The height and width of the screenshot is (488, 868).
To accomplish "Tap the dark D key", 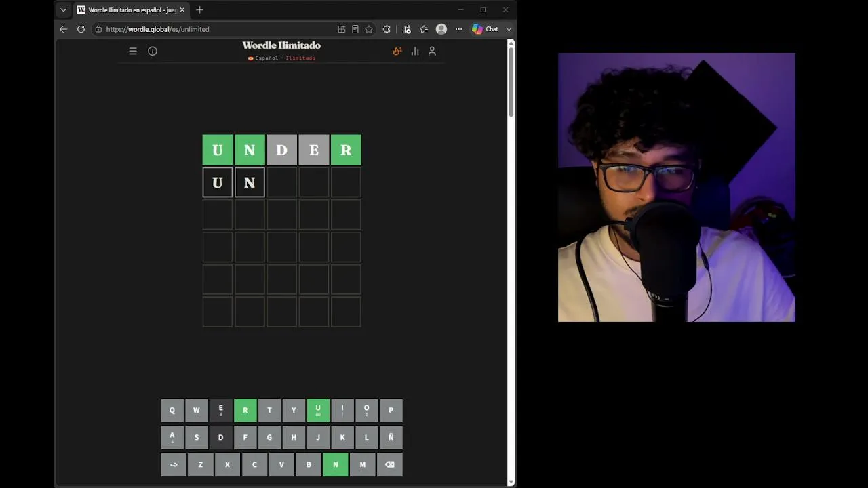I will coord(220,438).
